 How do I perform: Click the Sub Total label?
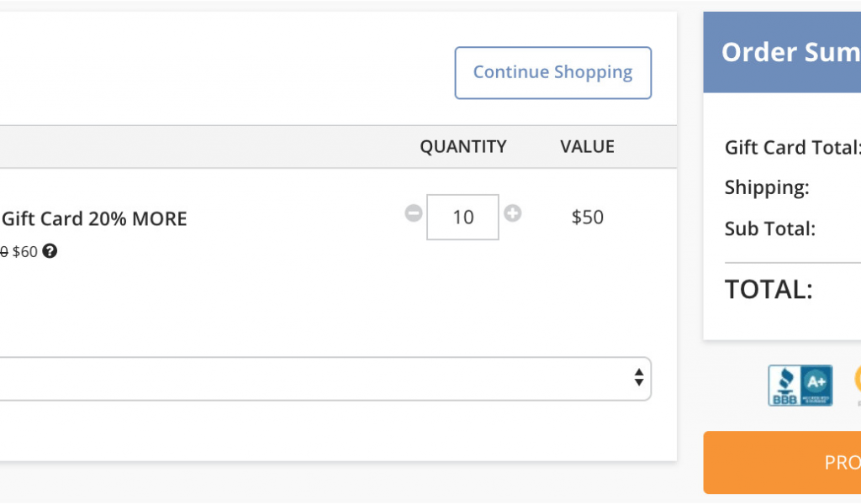pos(770,228)
